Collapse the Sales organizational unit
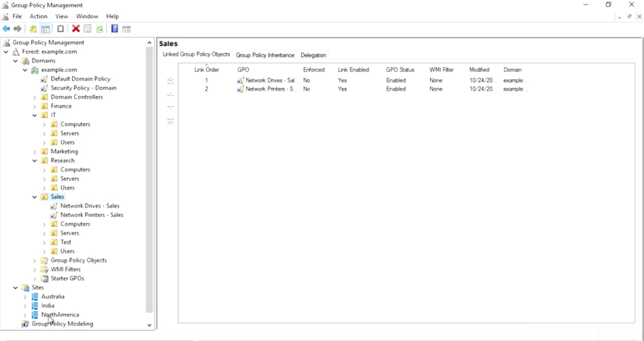644x341 pixels. tap(35, 197)
